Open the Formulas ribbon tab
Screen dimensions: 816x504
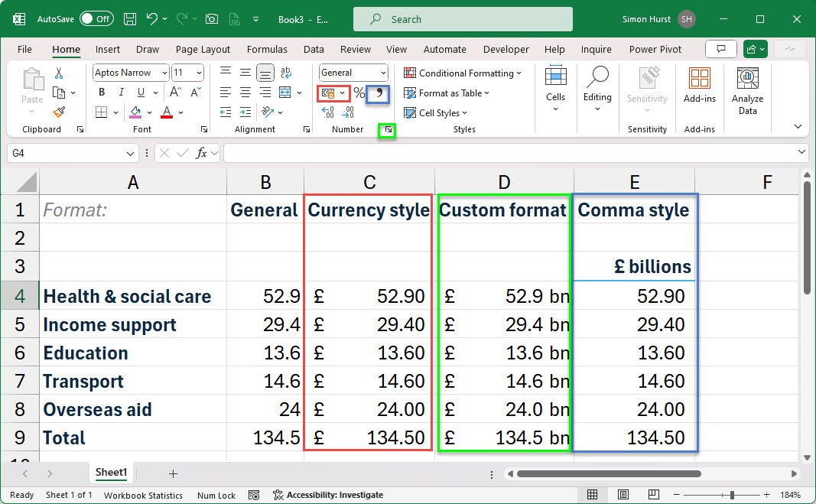click(x=267, y=50)
